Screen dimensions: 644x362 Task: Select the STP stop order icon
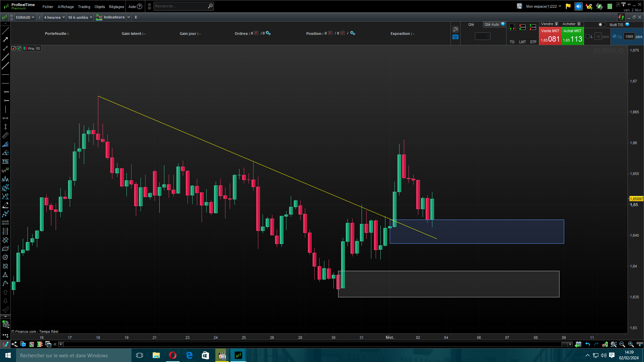[533, 27]
